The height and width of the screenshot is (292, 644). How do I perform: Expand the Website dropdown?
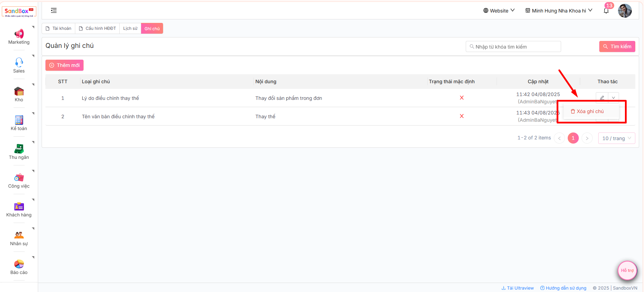(499, 11)
